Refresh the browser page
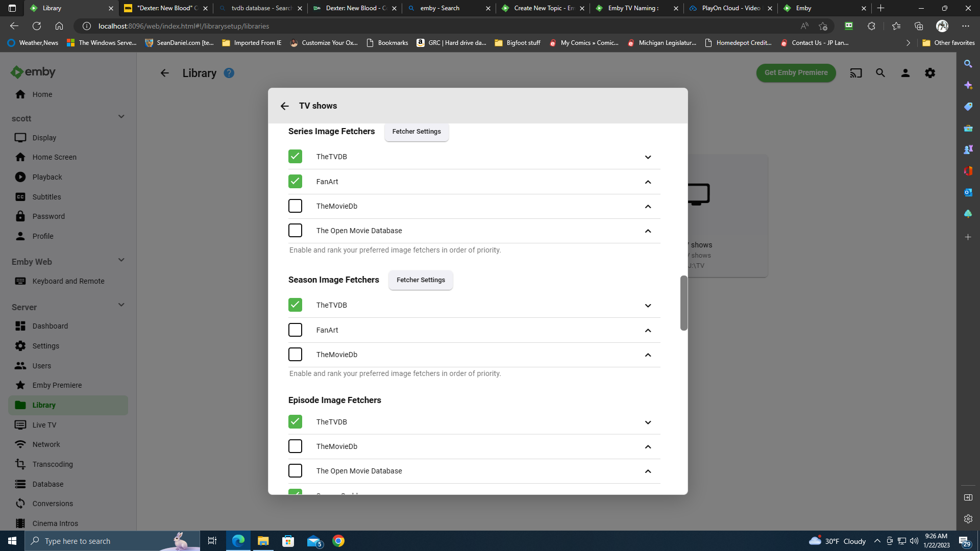980x551 pixels. [37, 26]
